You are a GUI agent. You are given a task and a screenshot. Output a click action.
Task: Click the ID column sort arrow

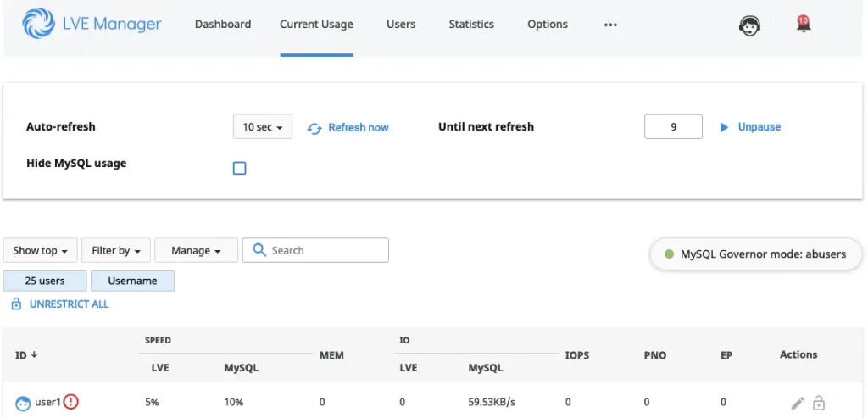(x=34, y=355)
